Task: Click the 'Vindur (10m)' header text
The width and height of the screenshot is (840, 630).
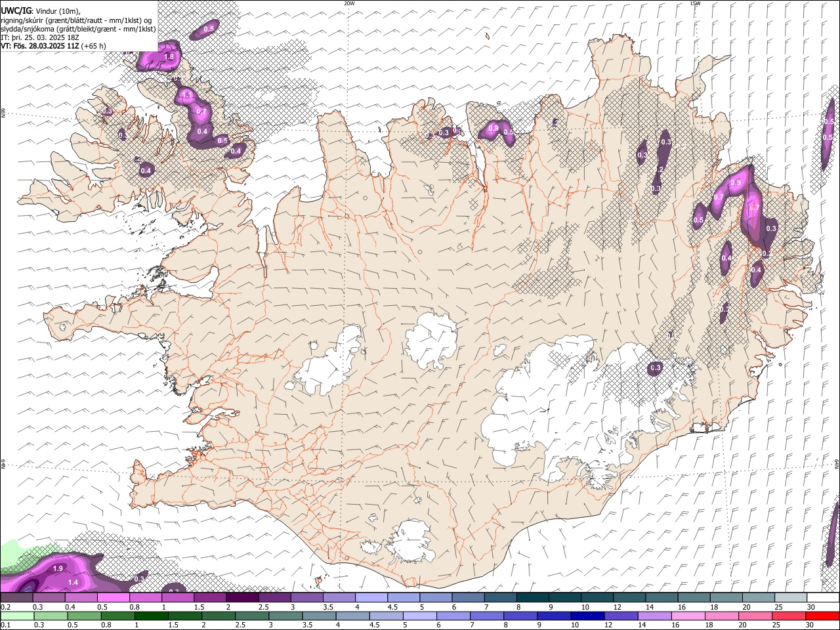Action: coord(57,11)
